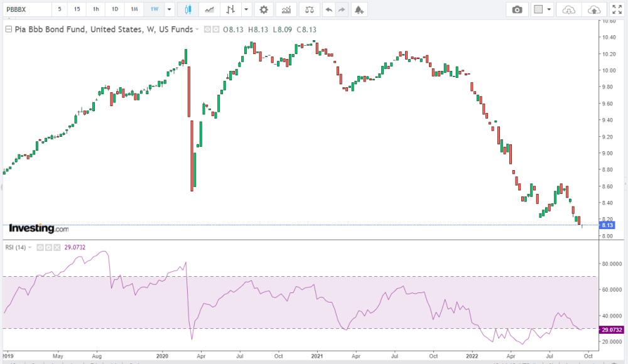The height and width of the screenshot is (364, 628).
Task: Click the PBBBX symbol search field
Action: click(25, 9)
